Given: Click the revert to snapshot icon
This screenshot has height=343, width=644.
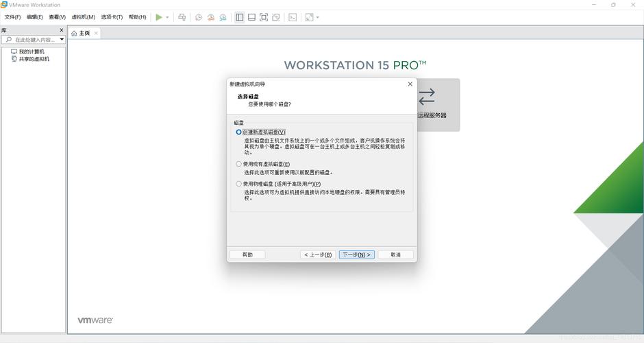Looking at the screenshot, I should pos(211,17).
